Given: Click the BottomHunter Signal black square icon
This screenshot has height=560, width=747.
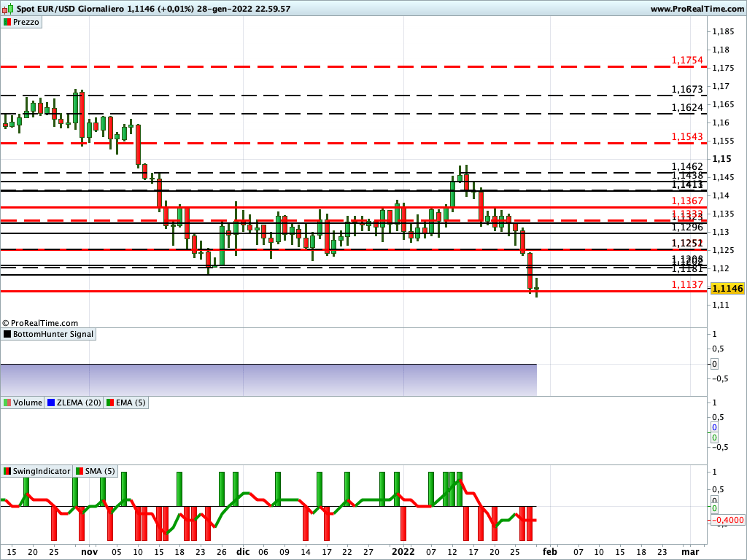Looking at the screenshot, I should [x=7, y=334].
